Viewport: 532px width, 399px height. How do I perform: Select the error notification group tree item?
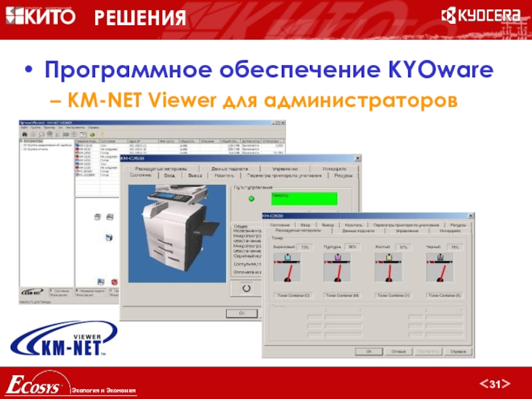pos(48,145)
